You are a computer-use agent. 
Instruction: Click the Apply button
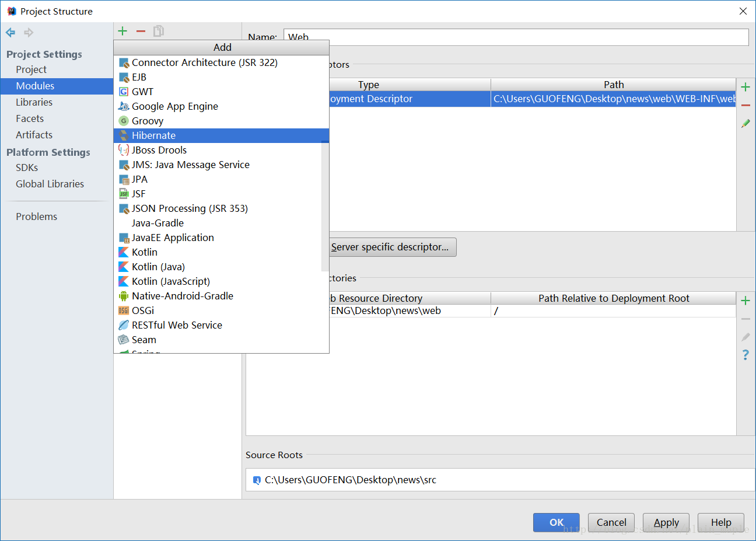click(x=666, y=522)
